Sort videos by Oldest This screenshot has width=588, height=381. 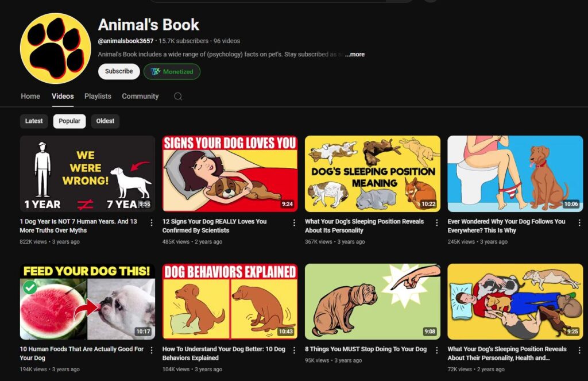pyautogui.click(x=105, y=121)
